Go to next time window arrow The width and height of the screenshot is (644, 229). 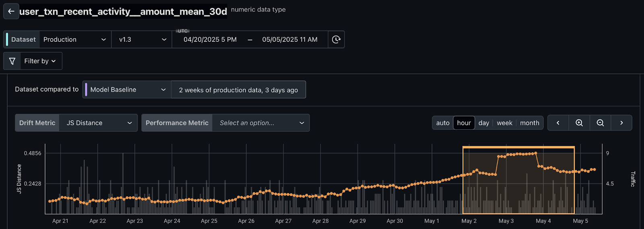[621, 123]
